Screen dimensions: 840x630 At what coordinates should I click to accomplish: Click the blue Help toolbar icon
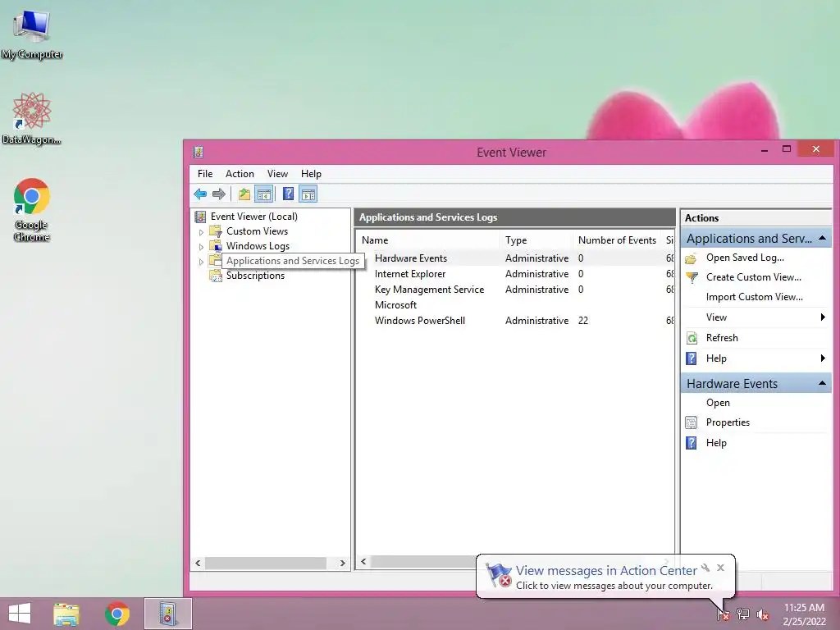tap(288, 194)
